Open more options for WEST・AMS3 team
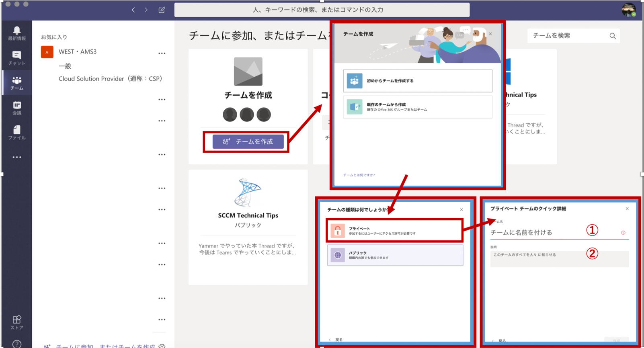Viewport: 644px width, 348px height. [x=162, y=53]
